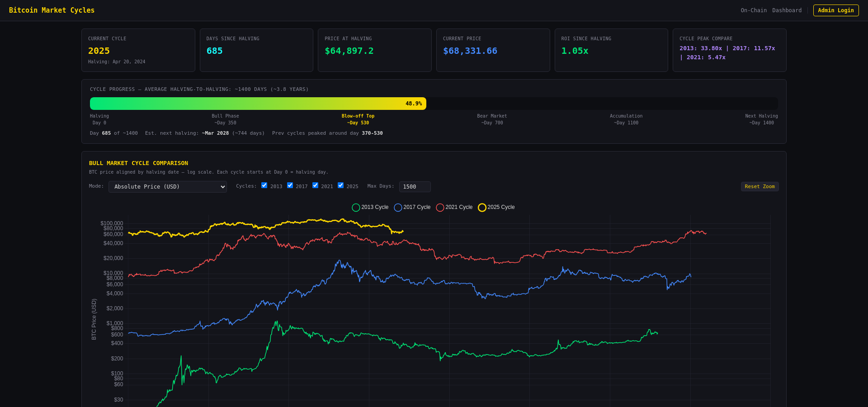The width and height of the screenshot is (868, 407).
Task: Click inside the Max Days input field
Action: tap(414, 186)
